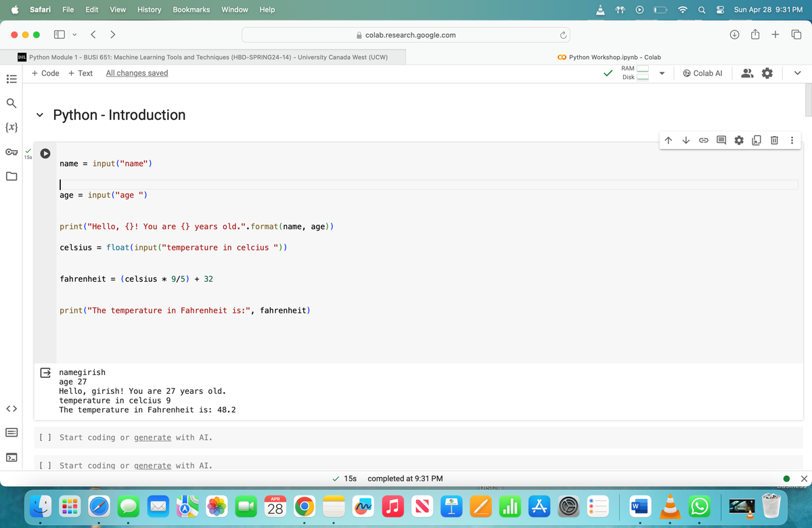Open Spotlight search in menu bar
812x528 pixels.
(702, 9)
